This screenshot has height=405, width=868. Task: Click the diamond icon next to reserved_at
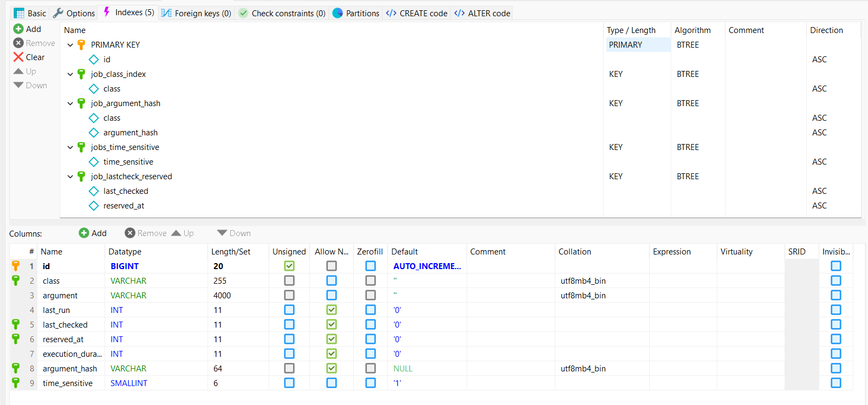[94, 206]
